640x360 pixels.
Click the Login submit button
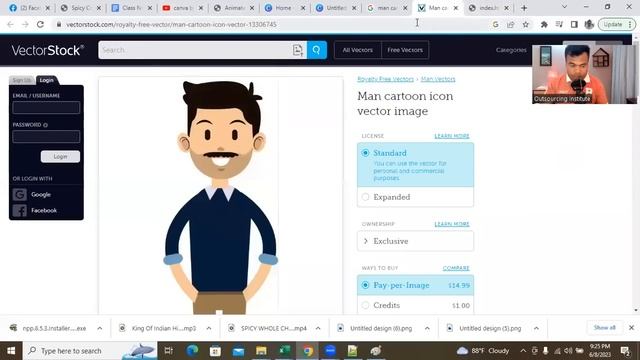(x=60, y=156)
